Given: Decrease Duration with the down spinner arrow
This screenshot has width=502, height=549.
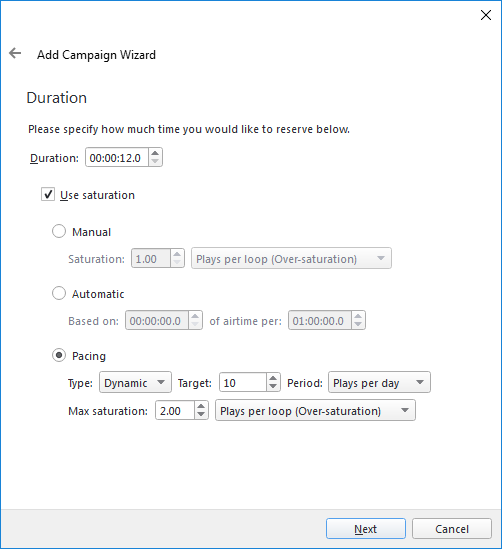Looking at the screenshot, I should (x=155, y=161).
